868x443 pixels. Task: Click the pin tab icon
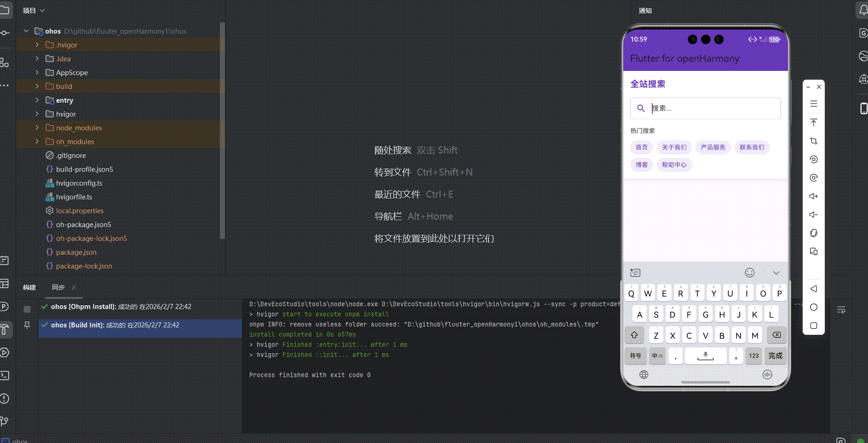pyautogui.click(x=27, y=326)
